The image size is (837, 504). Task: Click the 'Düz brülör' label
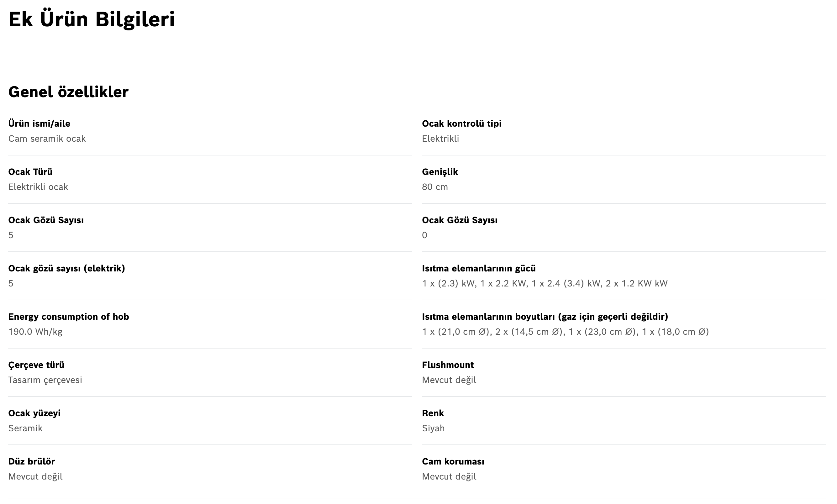click(x=32, y=461)
